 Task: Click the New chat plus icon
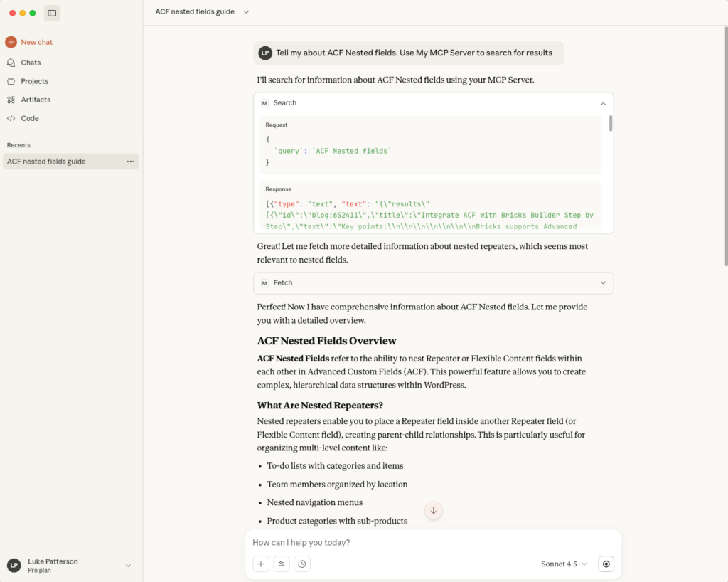tap(11, 42)
